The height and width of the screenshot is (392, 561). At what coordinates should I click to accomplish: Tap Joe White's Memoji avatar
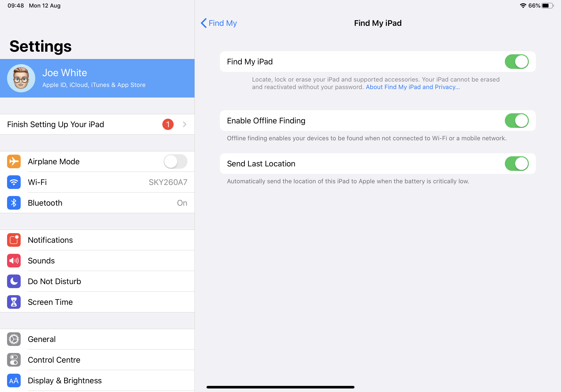point(21,78)
